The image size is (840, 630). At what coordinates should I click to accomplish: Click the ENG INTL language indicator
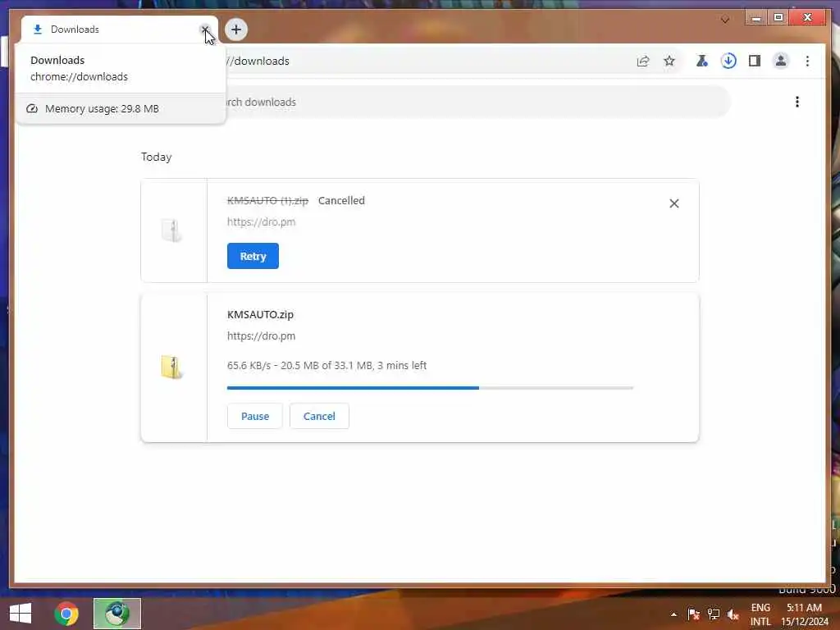point(760,614)
